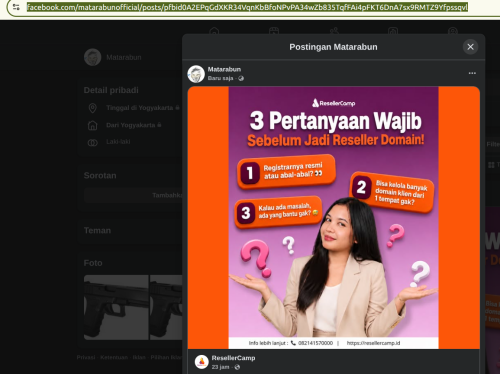Click the 'Detail pribadi' section heading
Image resolution: width=500 pixels, height=374 pixels.
(111, 90)
